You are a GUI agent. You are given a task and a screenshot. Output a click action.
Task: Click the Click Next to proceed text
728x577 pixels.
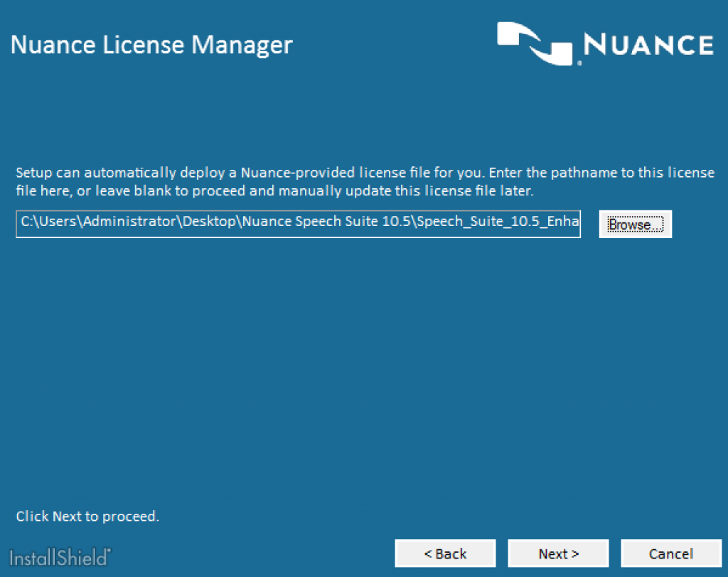coord(87,517)
